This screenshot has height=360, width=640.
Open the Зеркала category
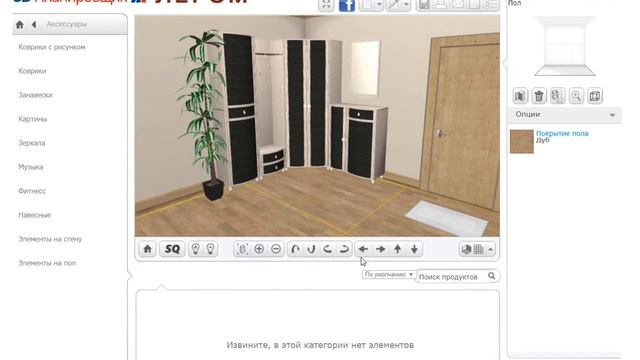[x=32, y=143]
